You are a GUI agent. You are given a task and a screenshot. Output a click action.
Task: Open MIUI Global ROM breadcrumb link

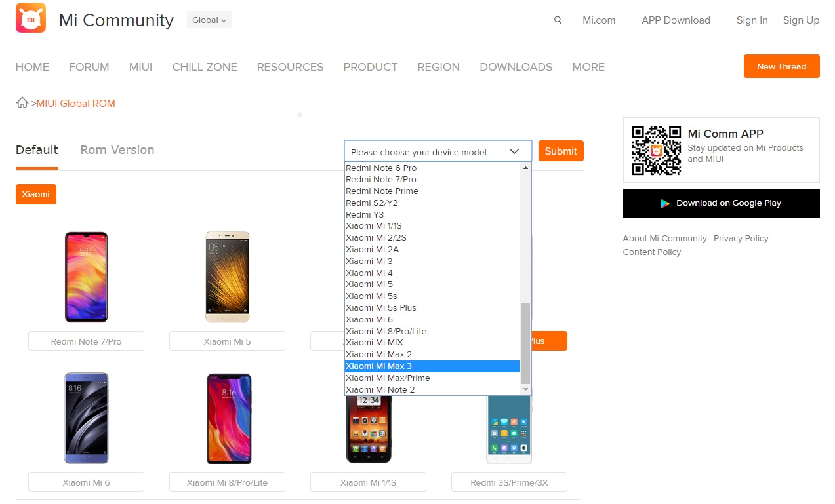(75, 104)
